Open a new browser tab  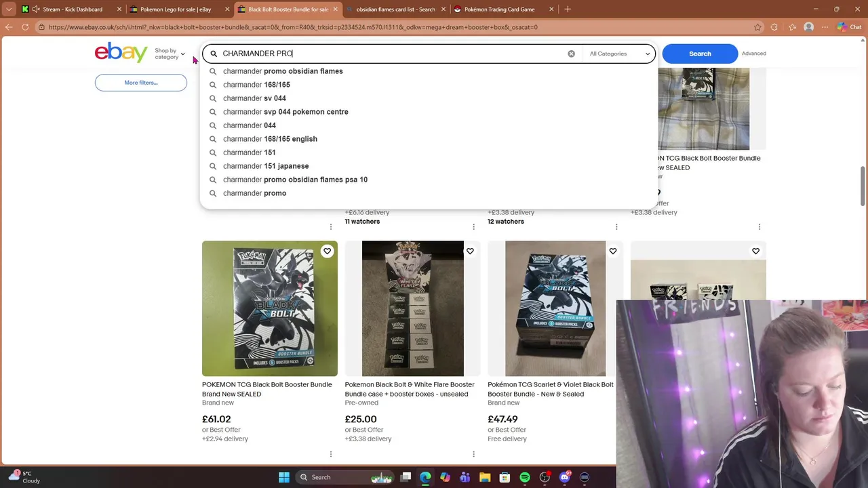pyautogui.click(x=568, y=9)
